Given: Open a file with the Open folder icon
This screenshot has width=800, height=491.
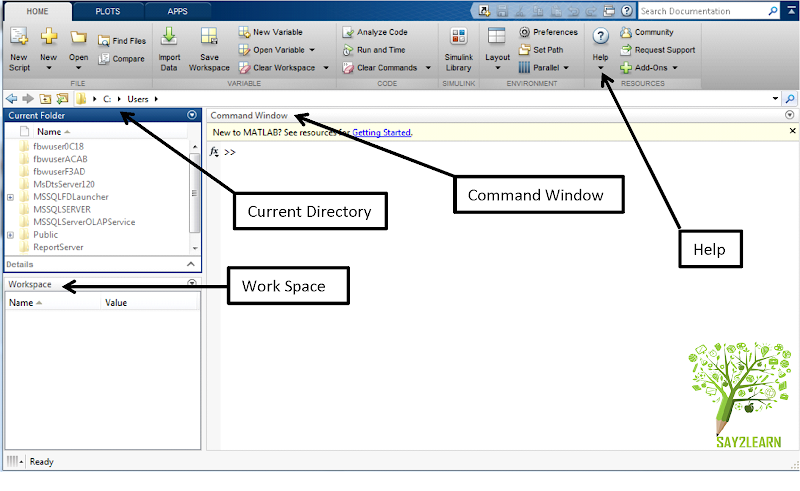Looking at the screenshot, I should click(79, 49).
